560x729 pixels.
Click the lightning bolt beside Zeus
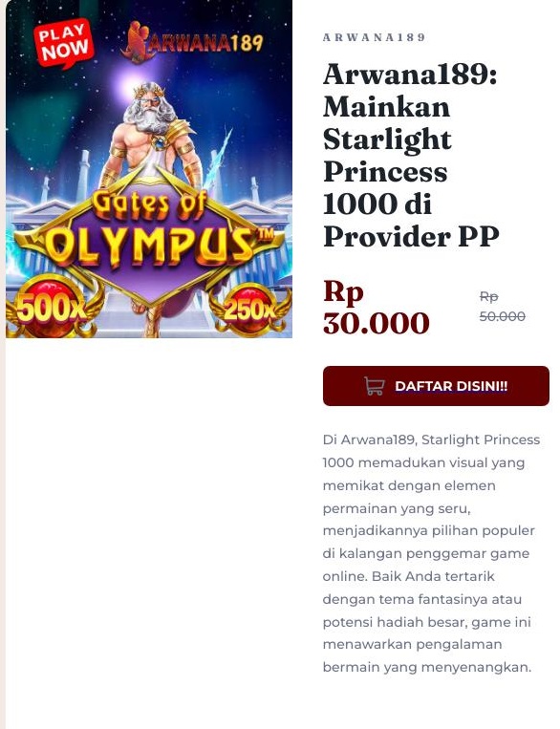click(218, 158)
